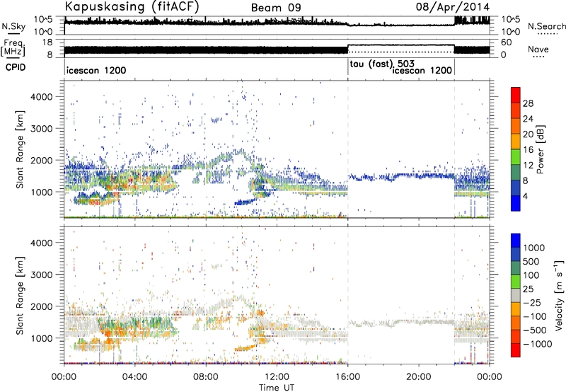Click the '28' tick on power colorbar
Screen dimensions: 566x392
[528, 103]
